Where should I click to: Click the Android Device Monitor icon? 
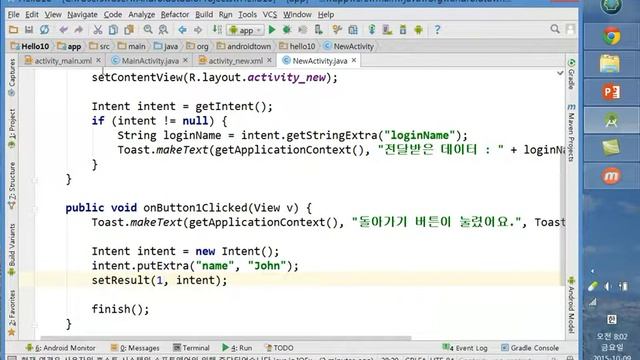coord(418,30)
